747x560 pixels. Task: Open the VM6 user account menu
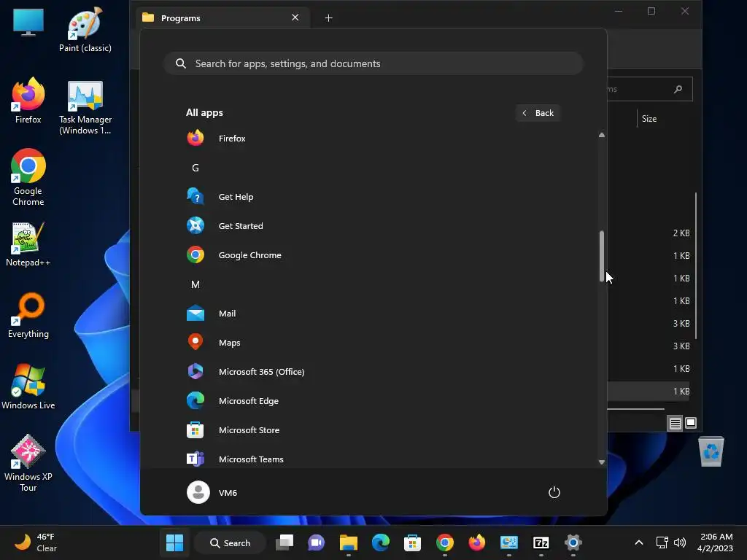pos(212,492)
